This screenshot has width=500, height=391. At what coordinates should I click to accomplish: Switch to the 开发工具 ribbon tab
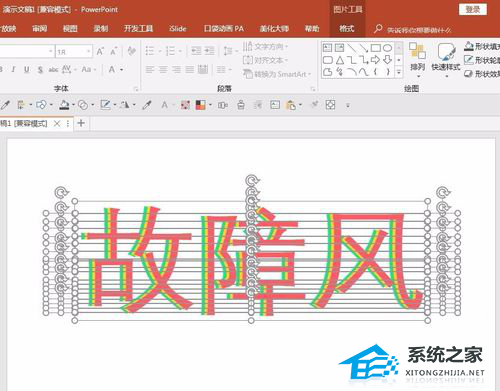pos(138,29)
